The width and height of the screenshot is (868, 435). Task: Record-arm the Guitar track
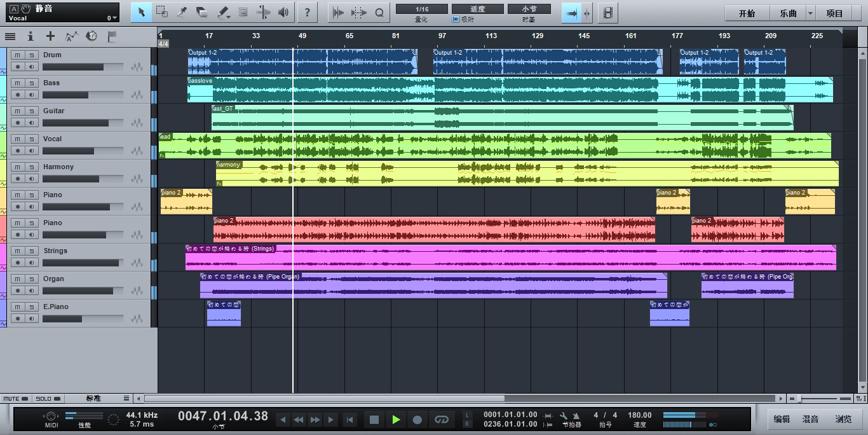[18, 123]
